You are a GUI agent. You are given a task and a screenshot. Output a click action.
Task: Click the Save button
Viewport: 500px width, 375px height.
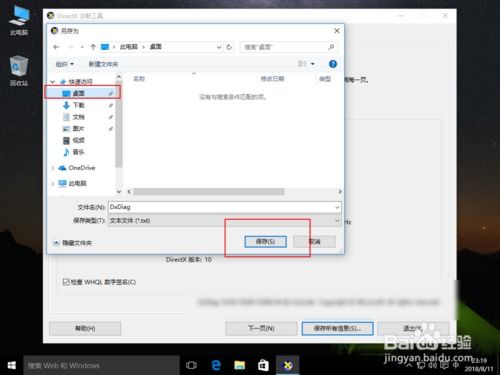tap(265, 242)
